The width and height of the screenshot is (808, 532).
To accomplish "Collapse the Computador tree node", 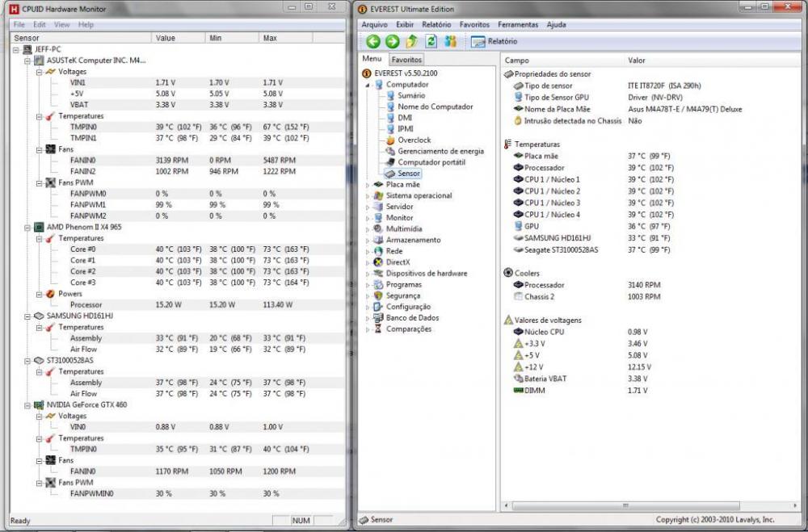I will [368, 85].
